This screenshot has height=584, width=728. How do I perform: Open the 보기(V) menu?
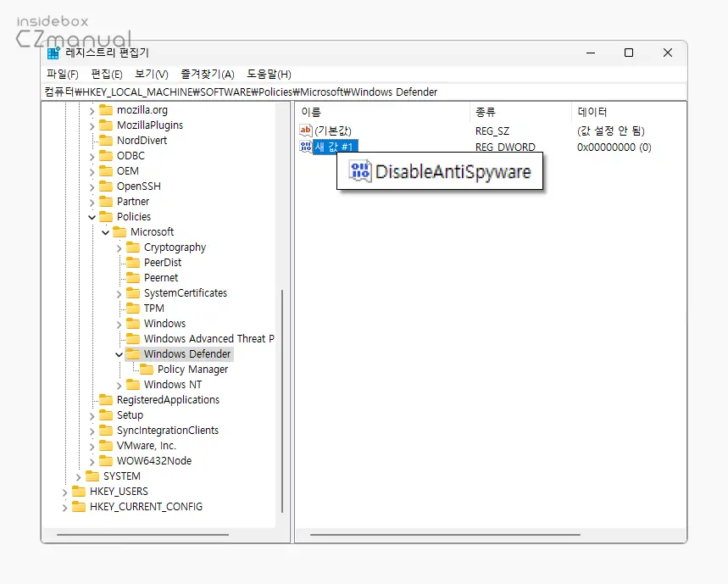point(152,75)
